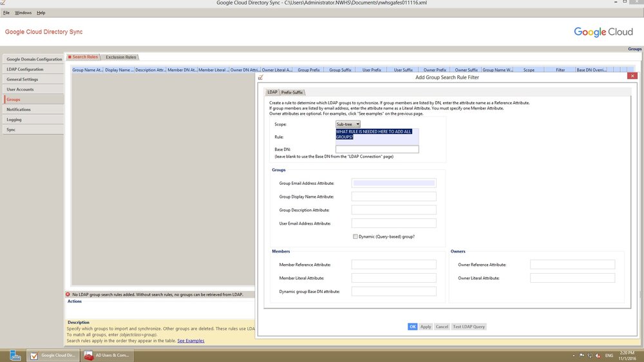Select the Prefix-Suffix tab

point(292,93)
